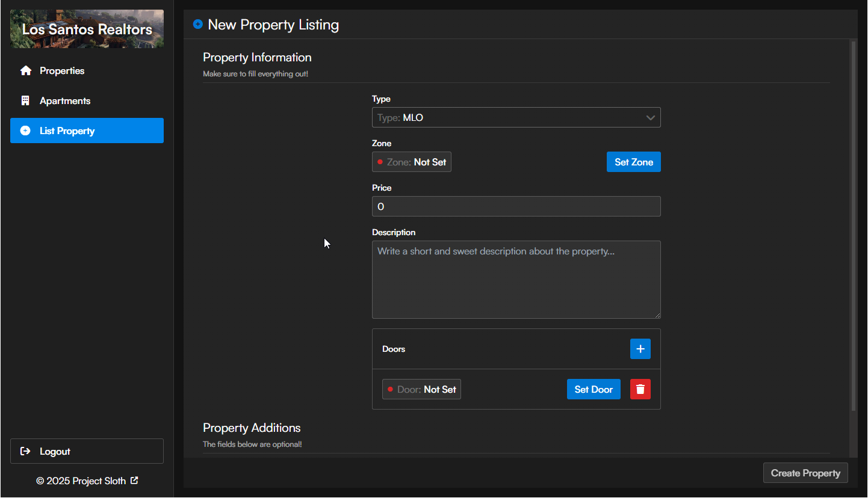Click the vertical scrollbar of the form

(x=853, y=226)
